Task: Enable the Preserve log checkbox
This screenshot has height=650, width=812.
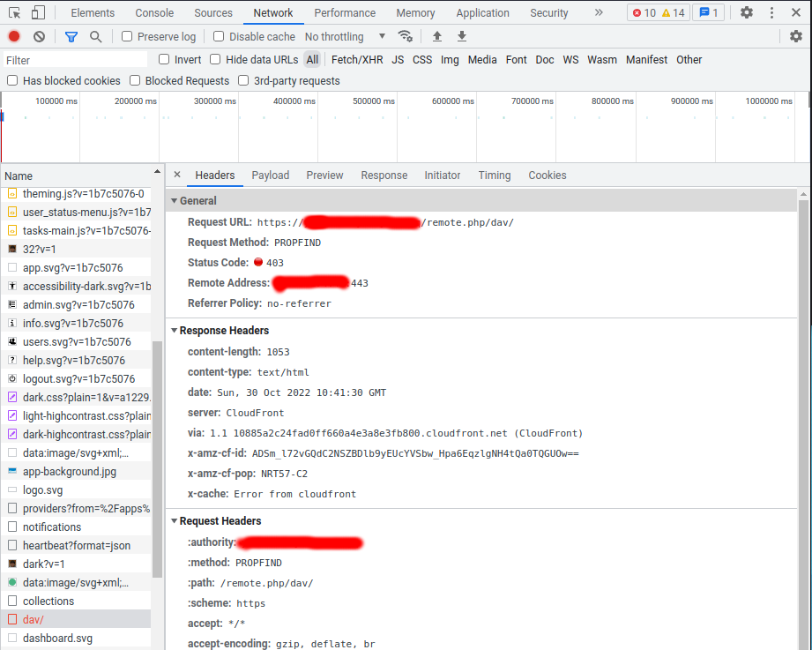Action: click(127, 36)
